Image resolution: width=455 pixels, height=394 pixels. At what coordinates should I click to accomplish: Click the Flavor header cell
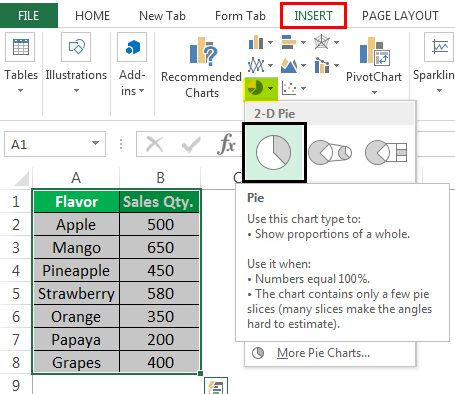pyautogui.click(x=76, y=201)
